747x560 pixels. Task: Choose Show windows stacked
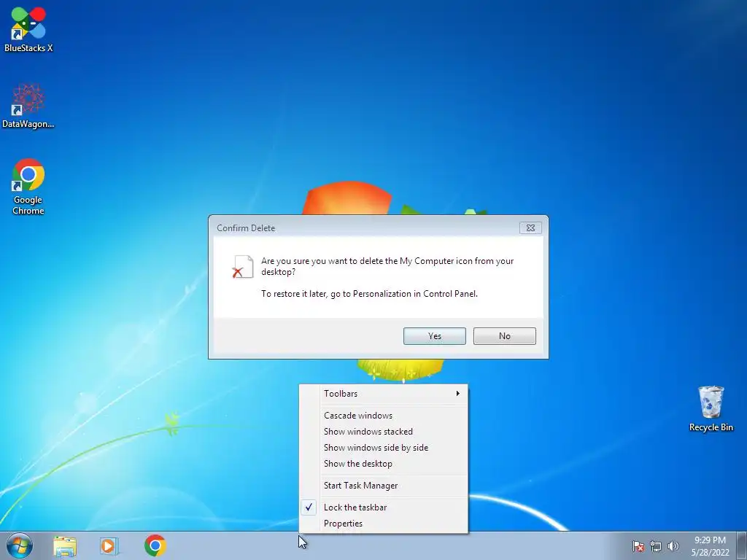(x=384, y=432)
